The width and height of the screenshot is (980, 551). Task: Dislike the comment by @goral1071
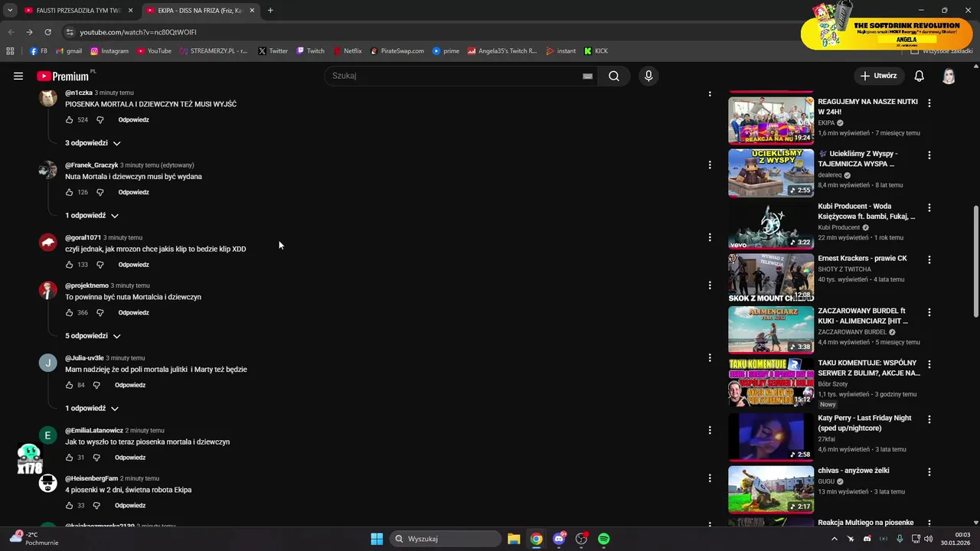click(100, 265)
